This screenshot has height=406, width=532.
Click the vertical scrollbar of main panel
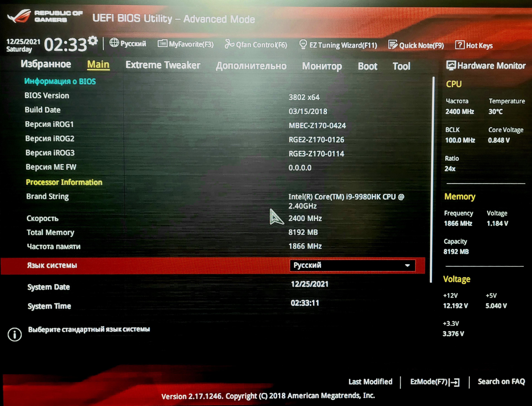click(432, 179)
